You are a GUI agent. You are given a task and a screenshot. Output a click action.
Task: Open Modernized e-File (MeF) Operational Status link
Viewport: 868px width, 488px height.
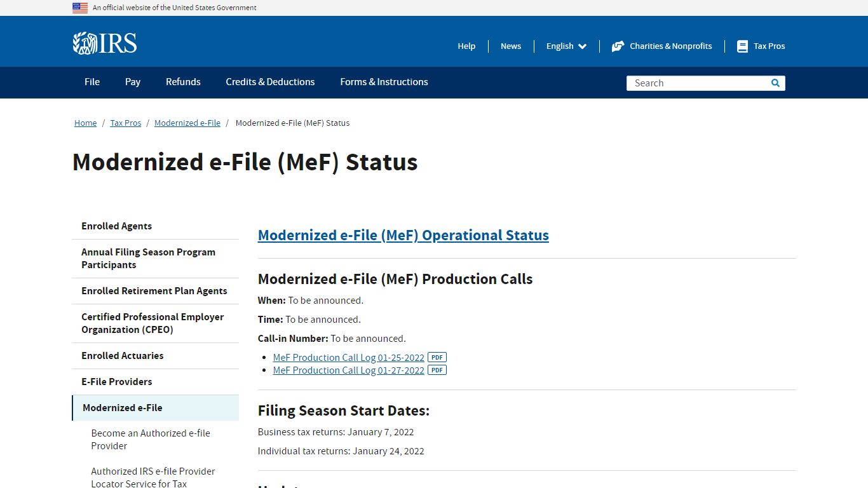coord(403,235)
